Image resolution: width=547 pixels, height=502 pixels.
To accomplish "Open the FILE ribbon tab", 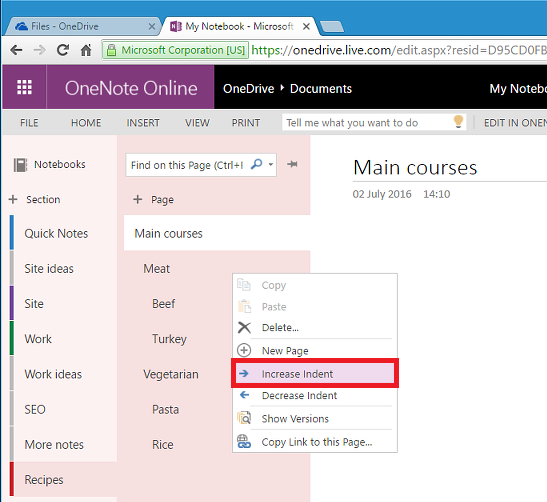I will [29, 123].
